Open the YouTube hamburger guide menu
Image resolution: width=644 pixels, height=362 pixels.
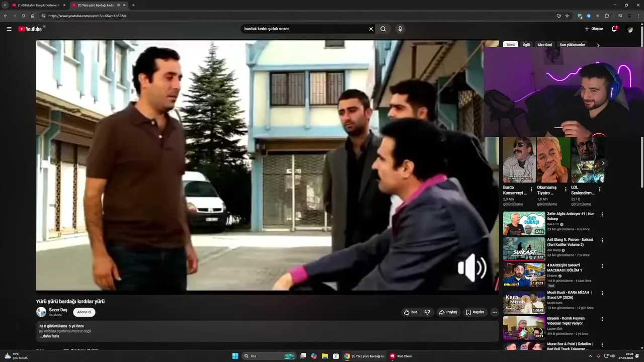tap(9, 29)
